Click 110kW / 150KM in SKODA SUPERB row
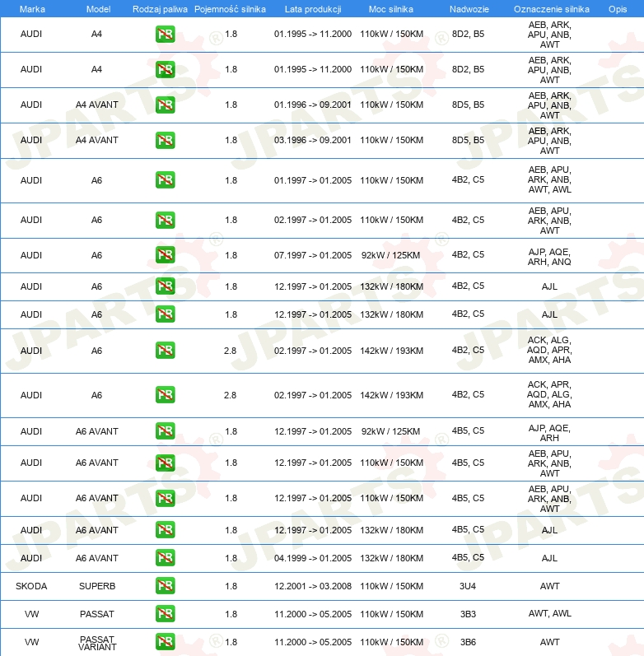The height and width of the screenshot is (656, 644). [x=391, y=586]
